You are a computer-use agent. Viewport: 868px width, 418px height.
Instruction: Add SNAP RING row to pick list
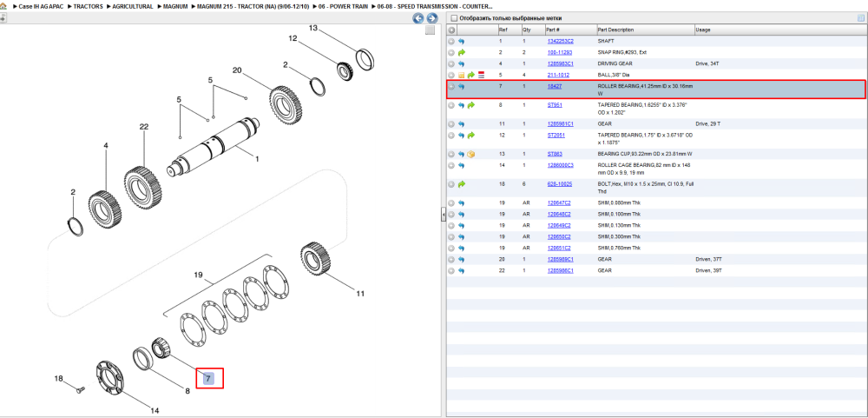tap(451, 53)
